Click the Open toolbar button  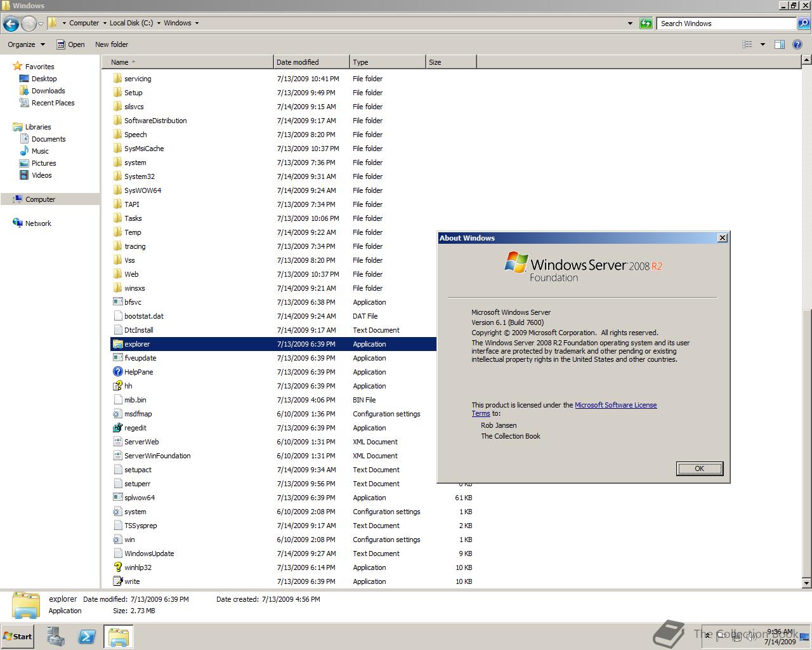(70, 44)
